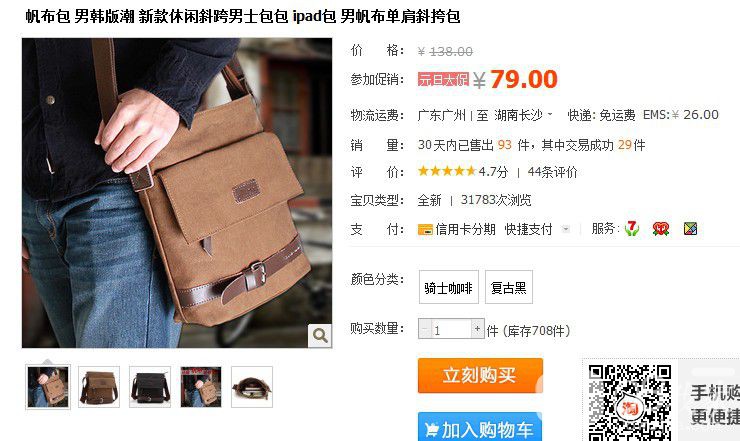This screenshot has width=740, height=441.
Task: Decrease quantity with the minus button
Action: pos(425,329)
